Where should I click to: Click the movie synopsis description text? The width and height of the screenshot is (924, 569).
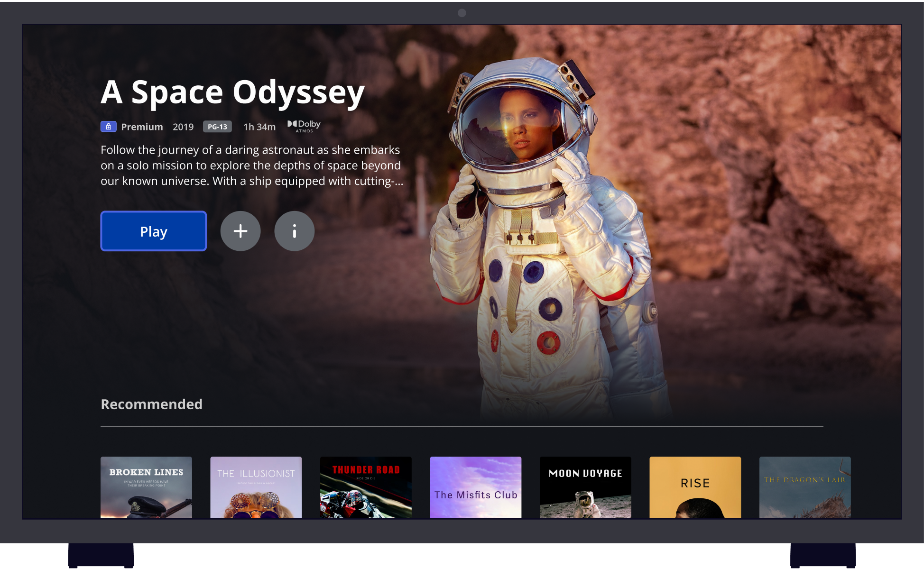(x=252, y=165)
